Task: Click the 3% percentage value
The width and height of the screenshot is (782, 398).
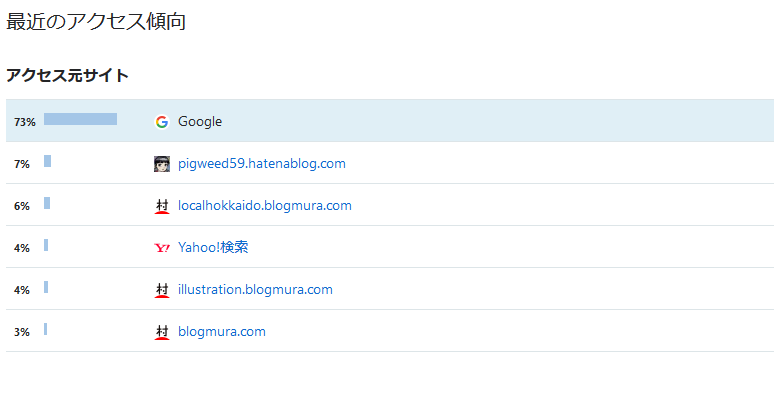Action: 21,332
